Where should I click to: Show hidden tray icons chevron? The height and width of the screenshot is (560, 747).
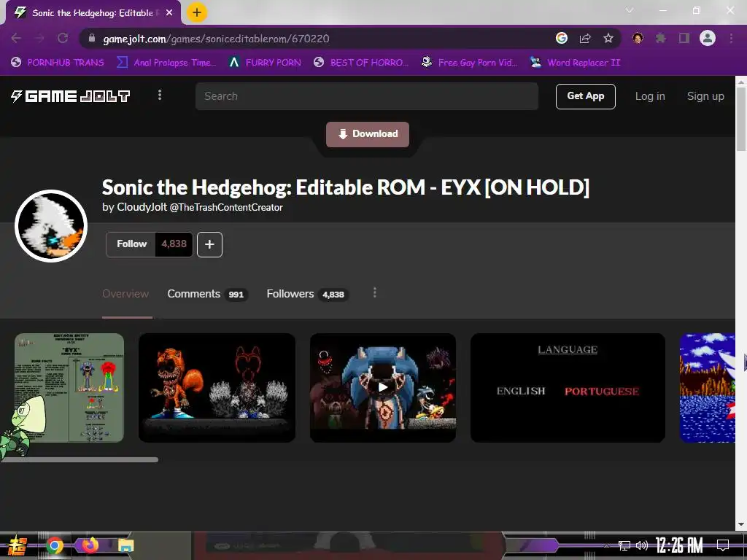[606, 545]
